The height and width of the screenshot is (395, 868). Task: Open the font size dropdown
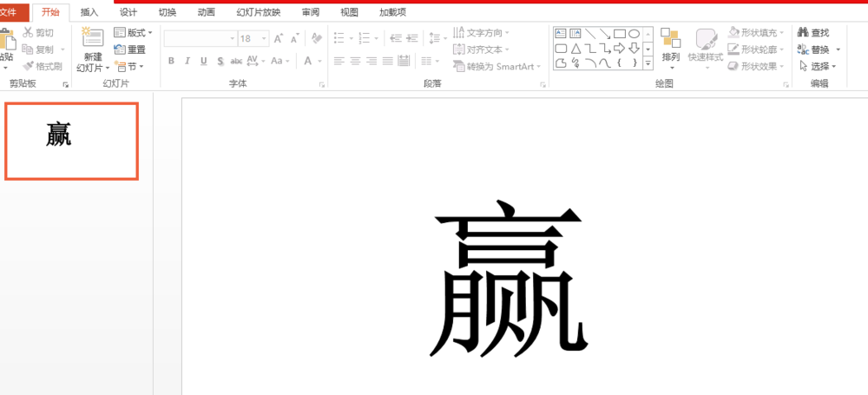[x=265, y=39]
